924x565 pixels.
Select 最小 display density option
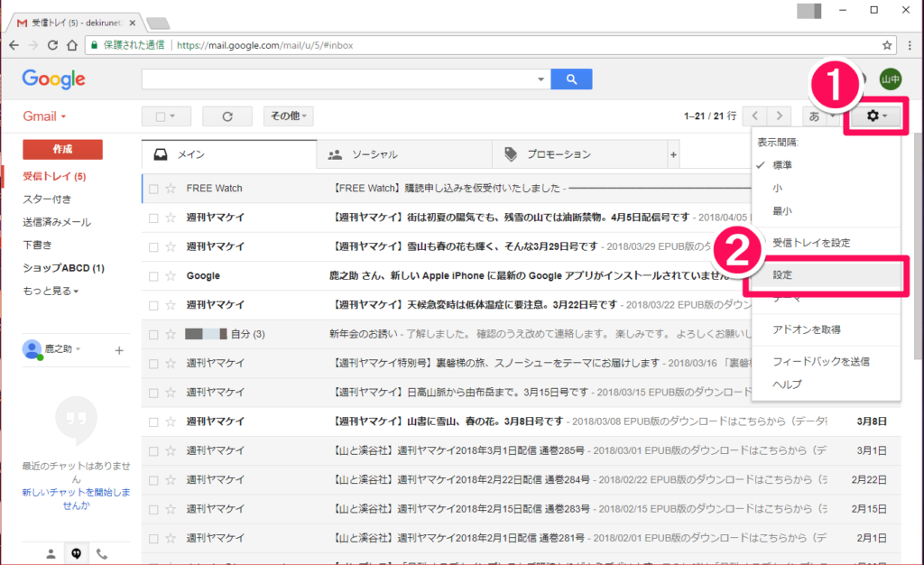point(827,211)
